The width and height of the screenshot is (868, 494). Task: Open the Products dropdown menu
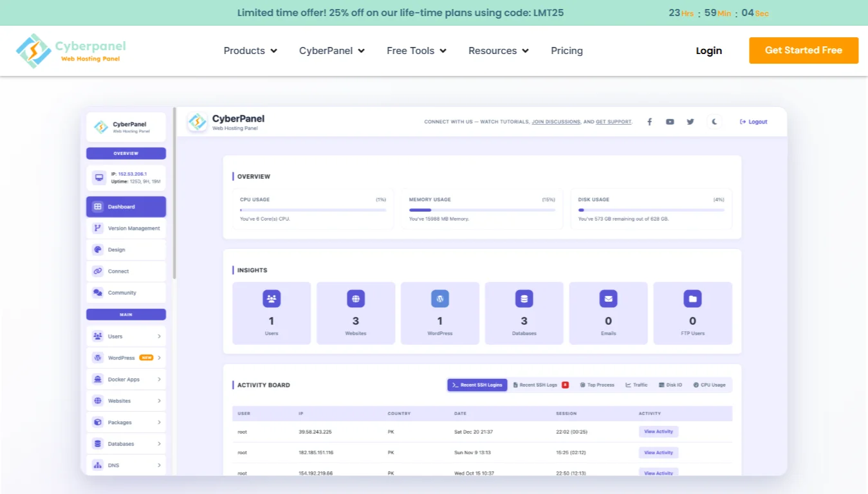(x=250, y=51)
